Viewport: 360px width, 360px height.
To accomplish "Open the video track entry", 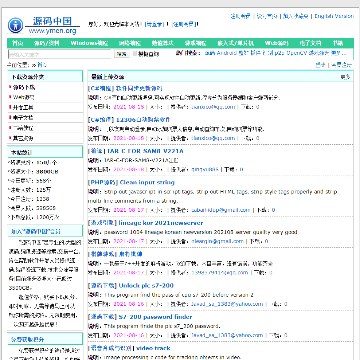I will (x=153, y=348).
